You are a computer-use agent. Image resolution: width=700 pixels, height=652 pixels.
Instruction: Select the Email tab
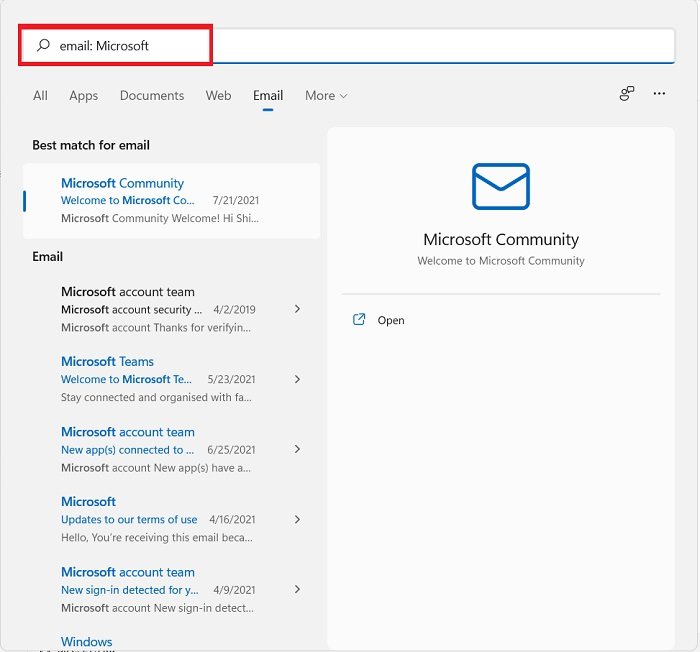tap(268, 96)
